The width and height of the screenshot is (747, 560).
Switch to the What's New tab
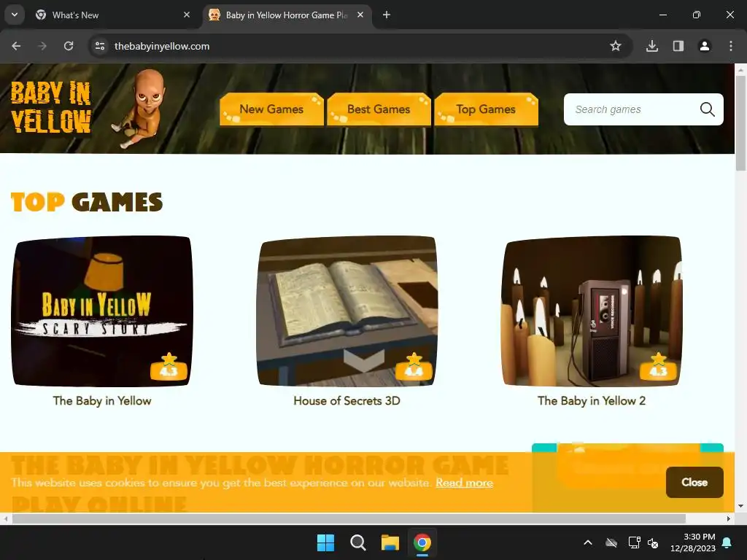[112, 15]
